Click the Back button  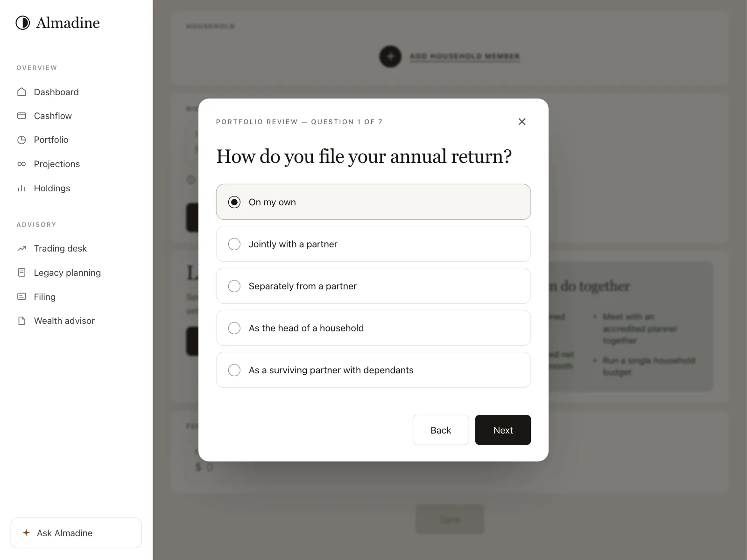point(441,430)
